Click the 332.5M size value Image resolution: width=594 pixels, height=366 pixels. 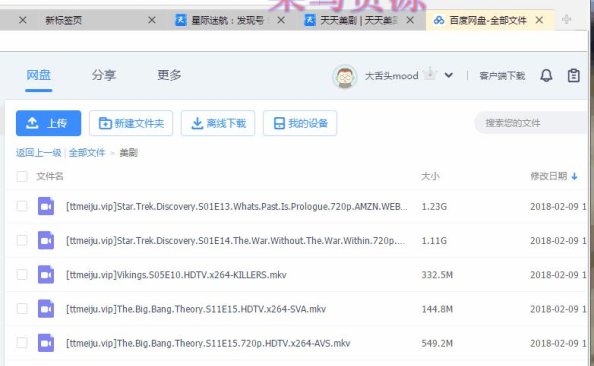[x=437, y=275]
